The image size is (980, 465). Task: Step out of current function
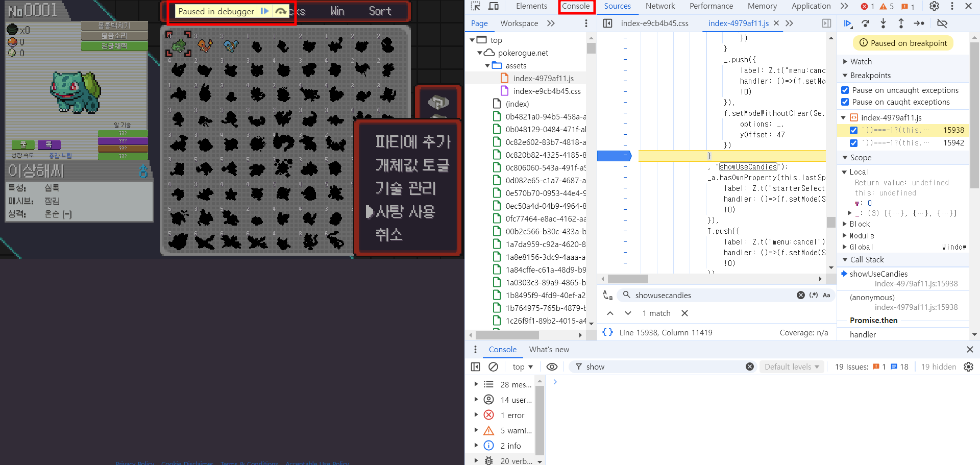901,23
